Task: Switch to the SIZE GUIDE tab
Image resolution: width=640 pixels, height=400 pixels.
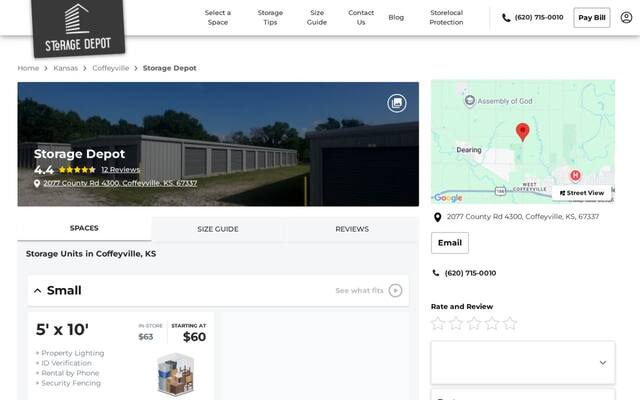Action: coord(218,229)
